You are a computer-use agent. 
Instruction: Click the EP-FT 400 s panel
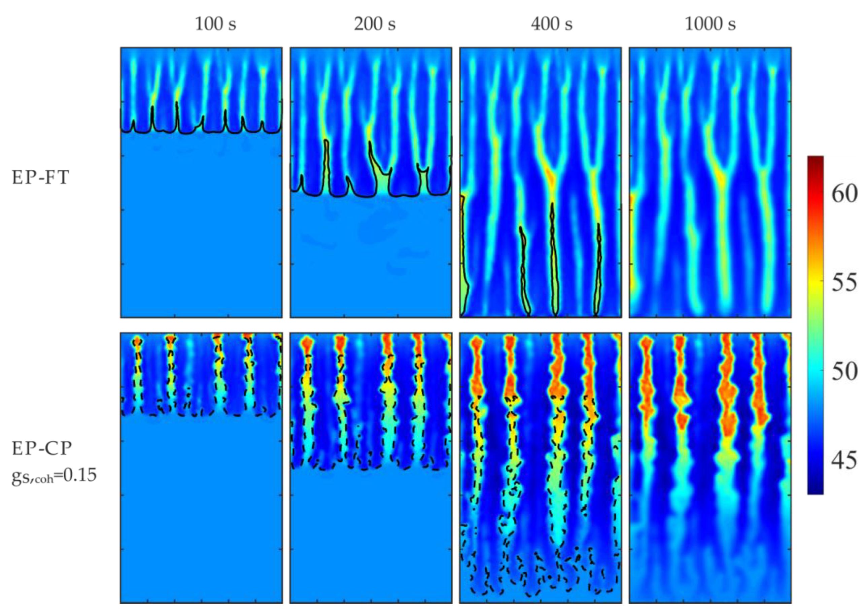coord(541,182)
